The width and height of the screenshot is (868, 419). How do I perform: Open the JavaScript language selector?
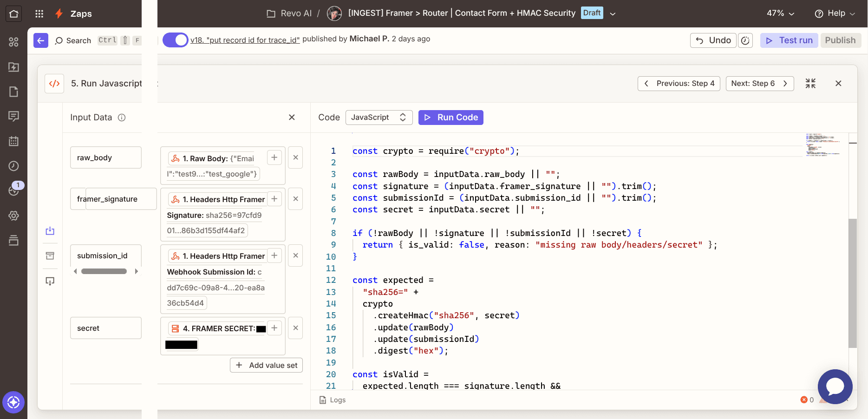379,118
